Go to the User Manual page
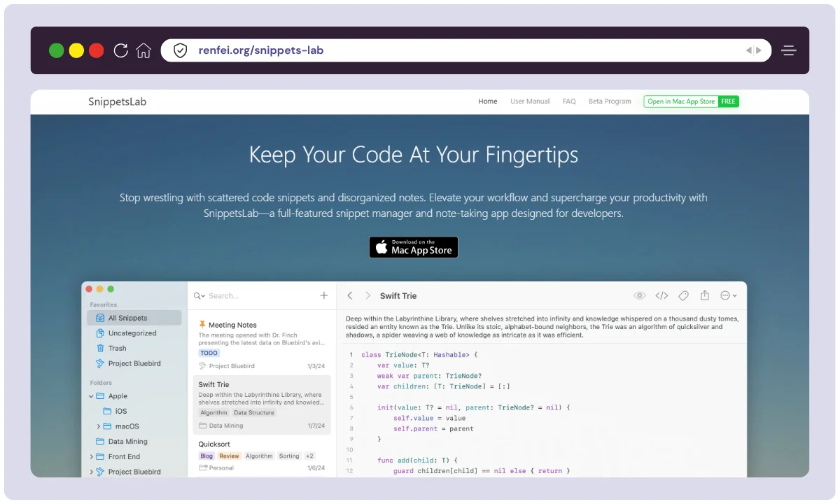Image resolution: width=840 pixels, height=504 pixels. (530, 101)
